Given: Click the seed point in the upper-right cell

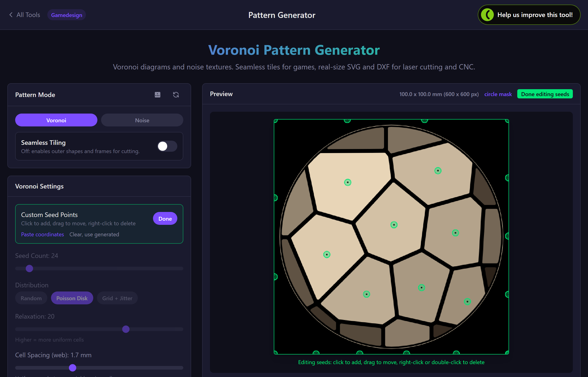Looking at the screenshot, I should tap(438, 171).
